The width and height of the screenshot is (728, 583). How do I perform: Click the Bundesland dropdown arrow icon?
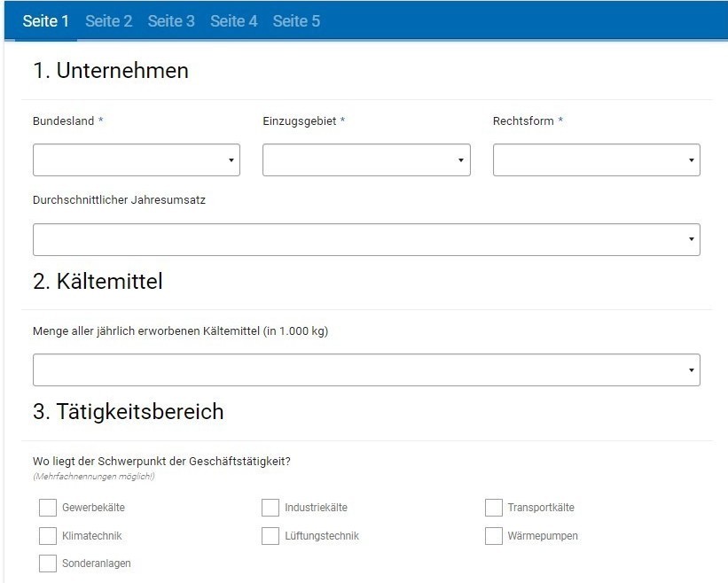coord(231,160)
